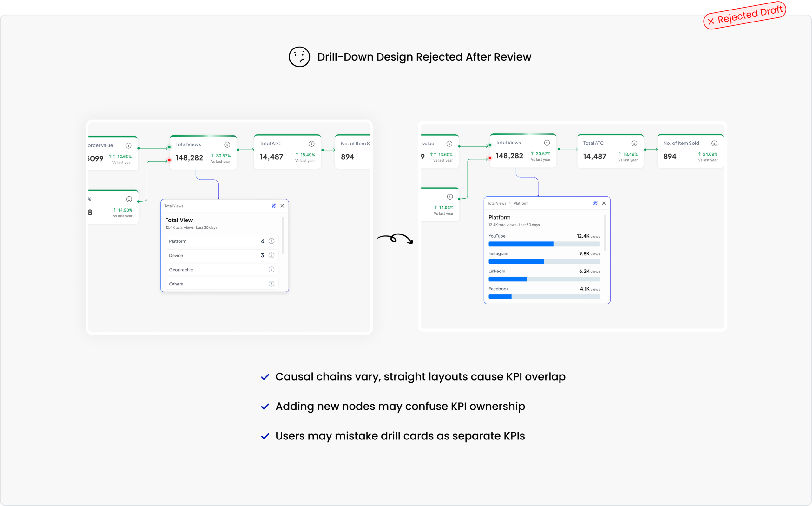Click the right panel's Total ATC card

coord(610,151)
